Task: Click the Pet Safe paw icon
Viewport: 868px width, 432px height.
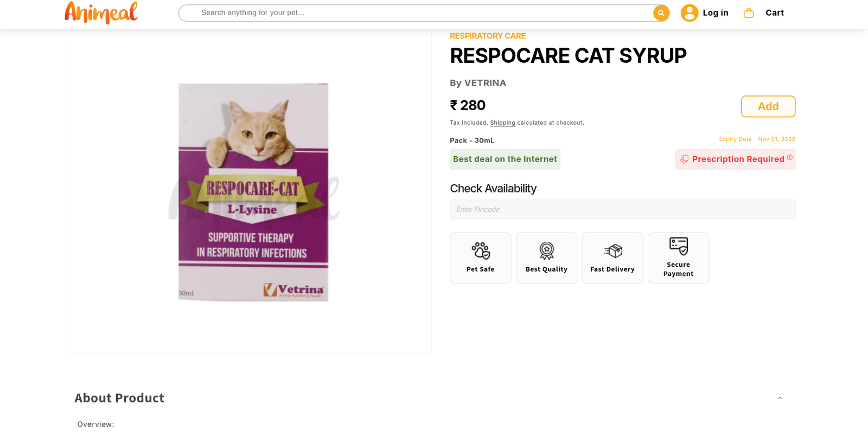Action: 481,250
